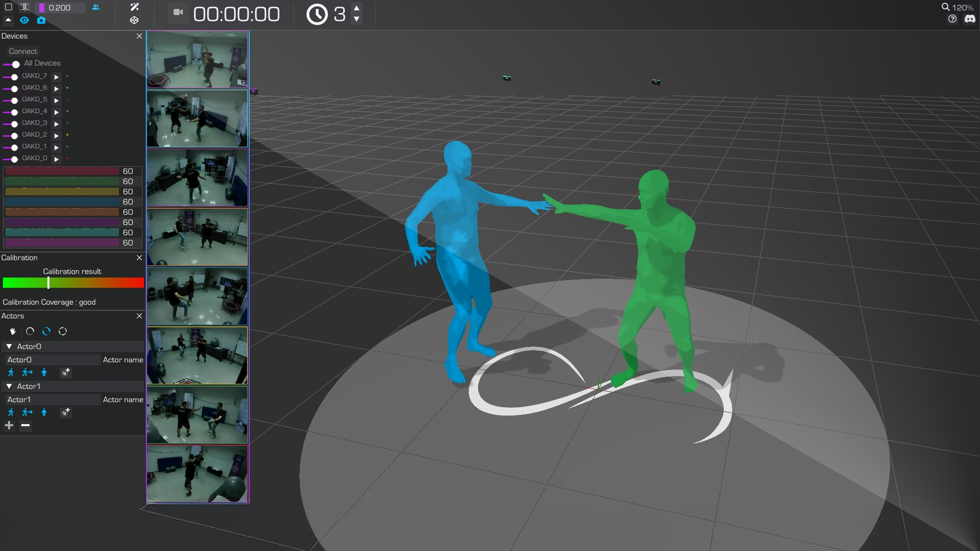Select the hand tool in Actors panel
Screen dimensions: 980x551
13,331
